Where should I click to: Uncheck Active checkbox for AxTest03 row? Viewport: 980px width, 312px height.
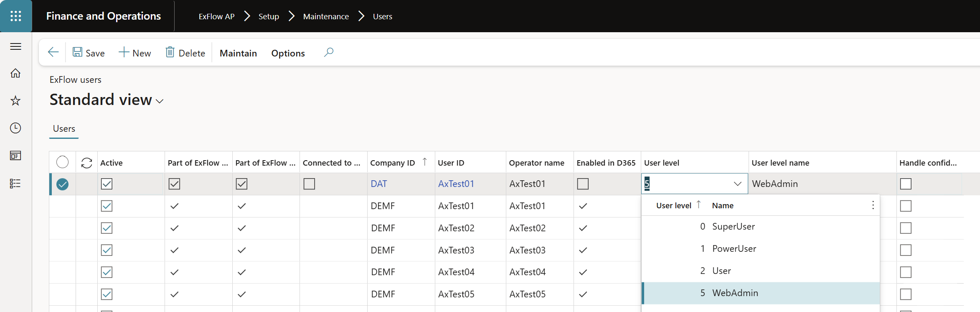click(x=107, y=250)
